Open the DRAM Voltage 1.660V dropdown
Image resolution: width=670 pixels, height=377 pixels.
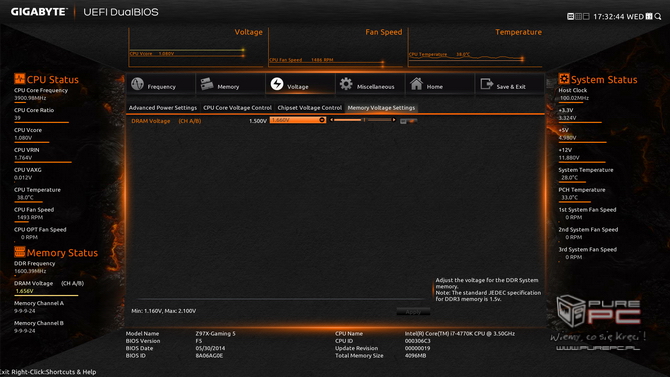click(x=298, y=120)
